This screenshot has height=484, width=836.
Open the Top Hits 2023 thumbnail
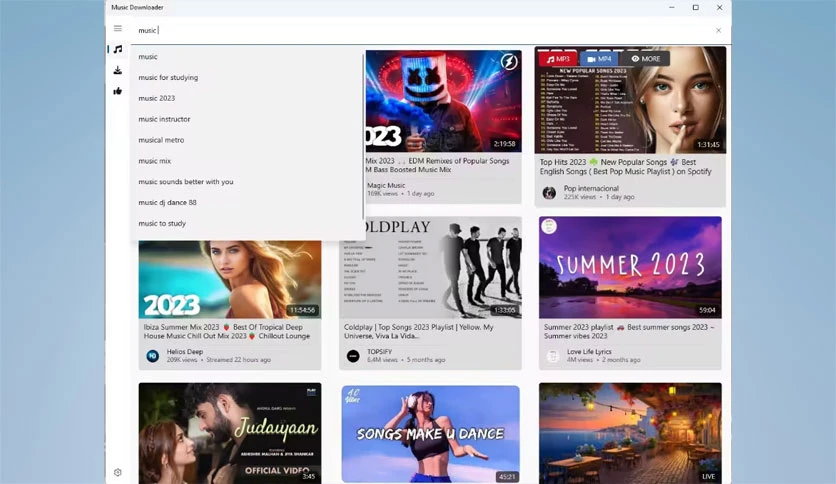(630, 100)
